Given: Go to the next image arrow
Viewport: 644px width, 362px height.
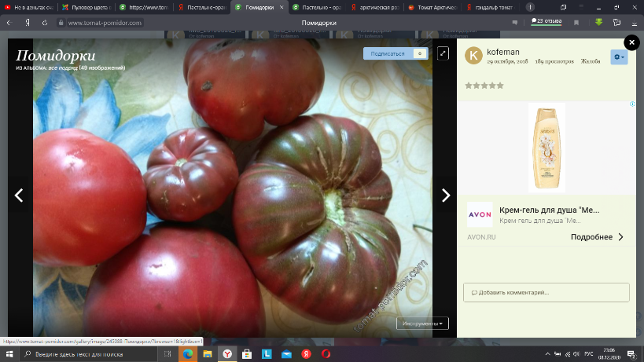Looking at the screenshot, I should point(445,196).
